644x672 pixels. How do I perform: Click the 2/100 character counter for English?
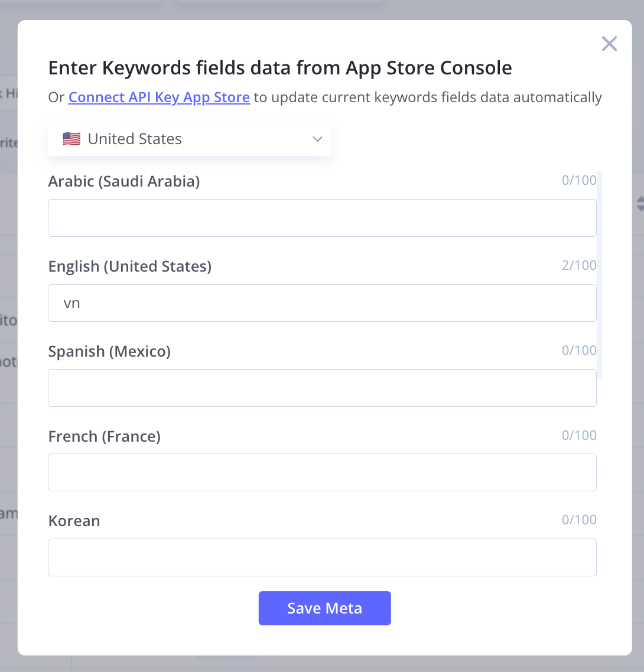coord(579,265)
